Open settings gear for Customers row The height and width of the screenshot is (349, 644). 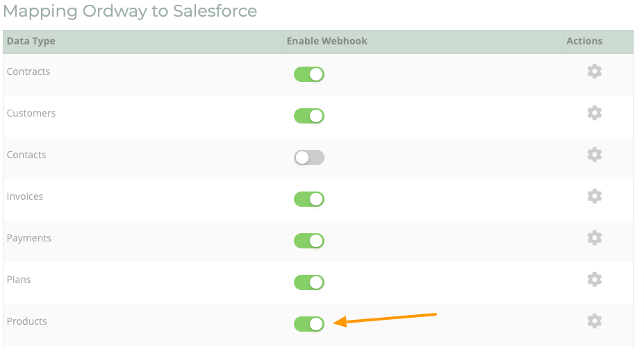[x=594, y=113]
